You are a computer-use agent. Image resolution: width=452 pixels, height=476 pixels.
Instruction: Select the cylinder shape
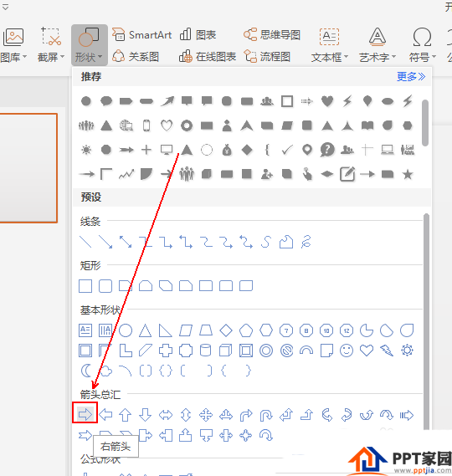pos(206,351)
